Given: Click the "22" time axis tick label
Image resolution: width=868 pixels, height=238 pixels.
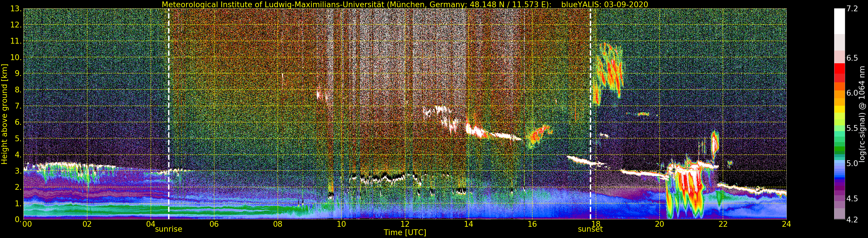Looking at the screenshot, I should (723, 224).
